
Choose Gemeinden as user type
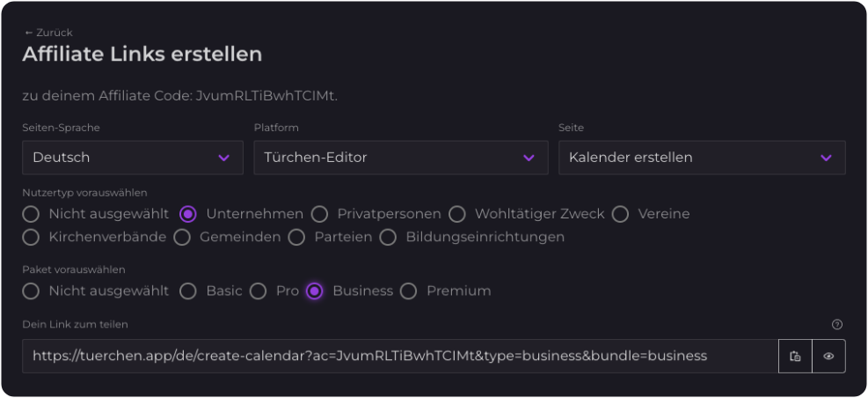[182, 237]
